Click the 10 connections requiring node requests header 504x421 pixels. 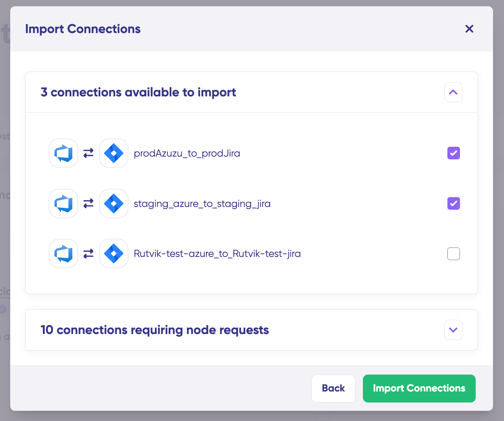tap(155, 330)
